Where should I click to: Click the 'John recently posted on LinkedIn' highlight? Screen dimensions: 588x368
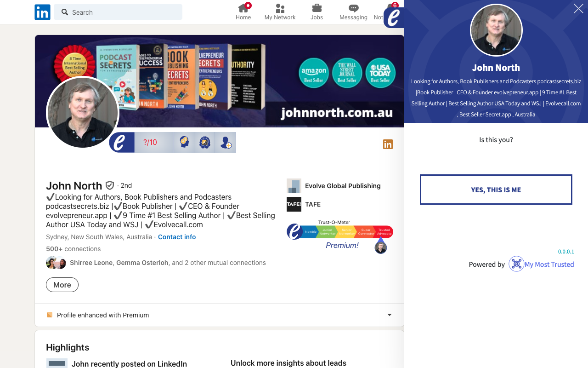tap(129, 364)
